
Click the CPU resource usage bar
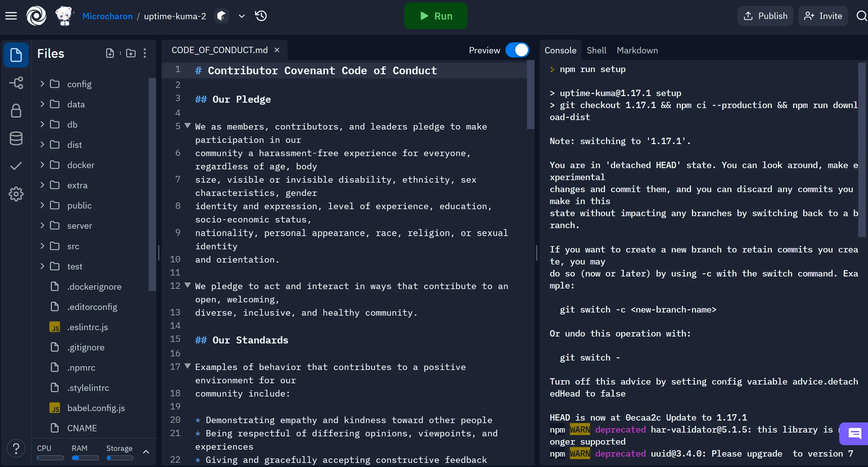[x=51, y=458]
